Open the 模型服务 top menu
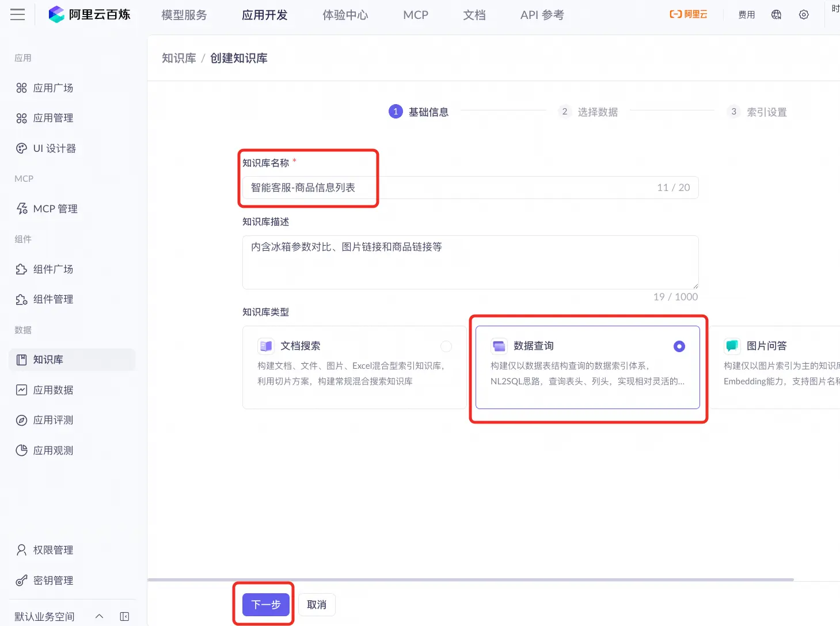 (x=184, y=15)
